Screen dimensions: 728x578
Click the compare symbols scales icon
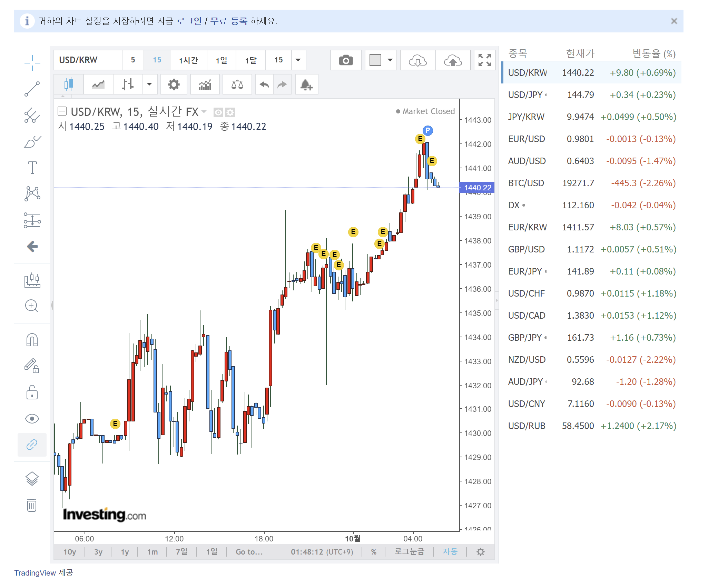(x=237, y=84)
